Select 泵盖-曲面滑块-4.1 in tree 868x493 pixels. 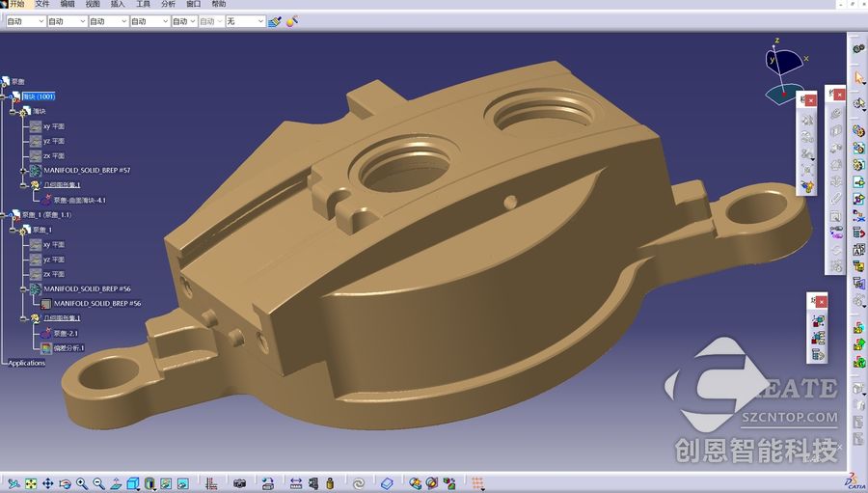click(x=80, y=200)
